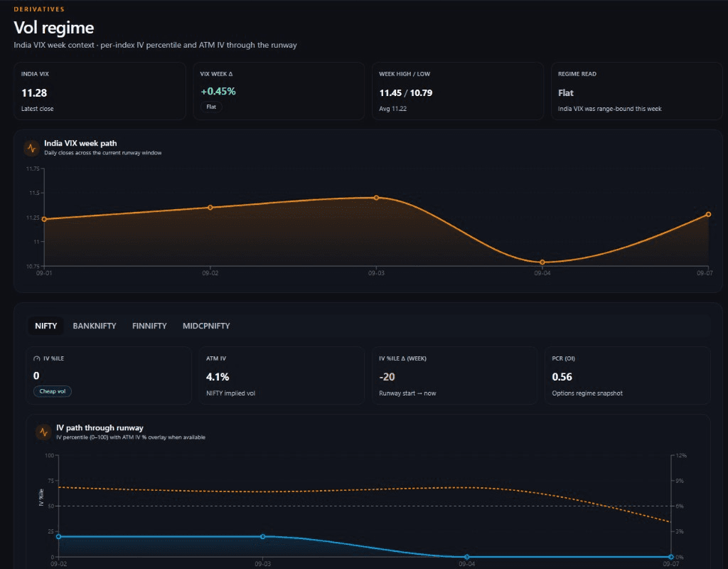Click the 09-03 VIX data point marker

point(377,198)
